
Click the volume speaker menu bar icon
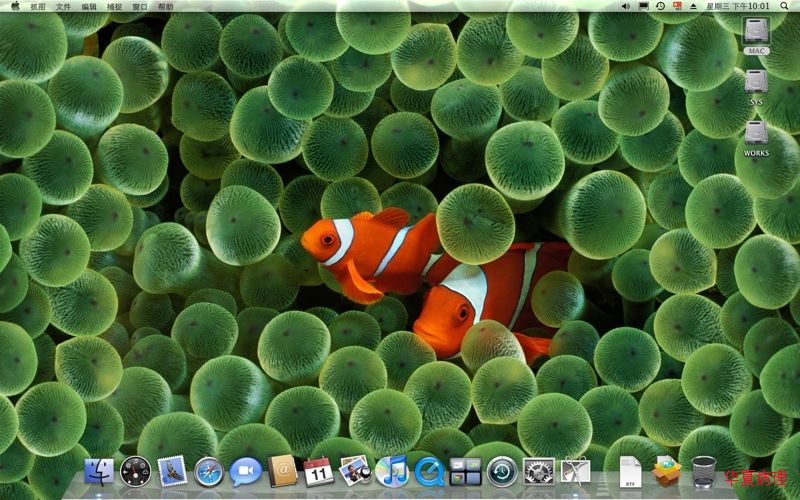click(626, 6)
